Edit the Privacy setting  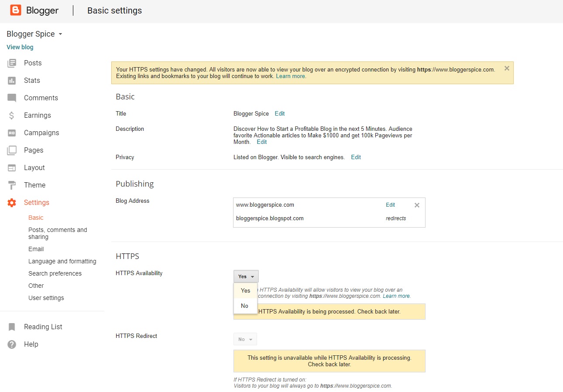click(x=356, y=157)
